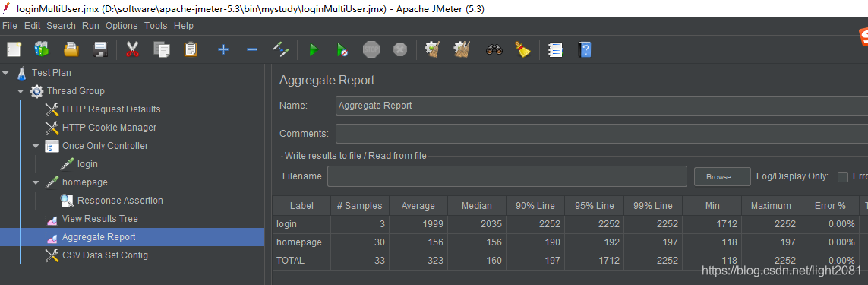The height and width of the screenshot is (285, 868).
Task: Open the Templates icon in toolbar
Action: point(42,50)
